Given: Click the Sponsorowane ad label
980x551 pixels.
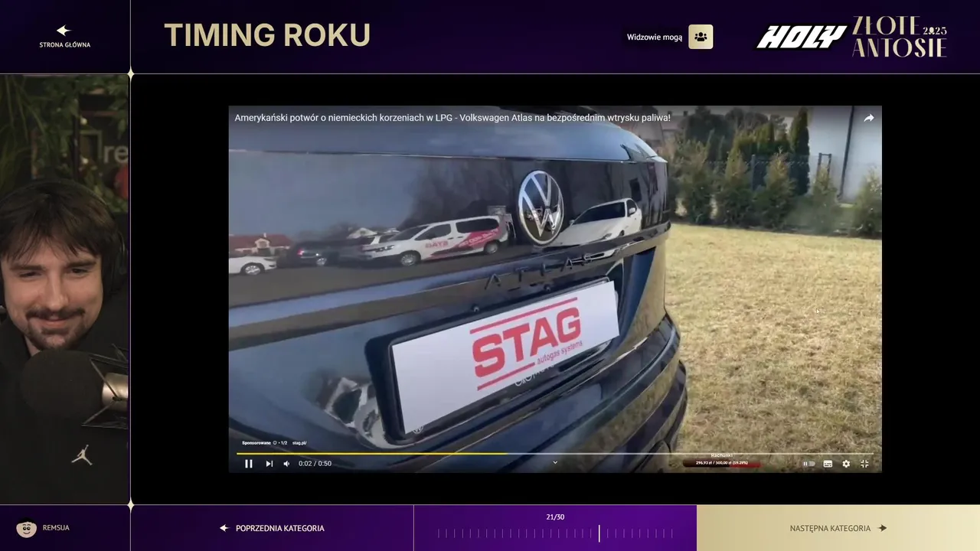Looking at the screenshot, I should click(x=256, y=442).
